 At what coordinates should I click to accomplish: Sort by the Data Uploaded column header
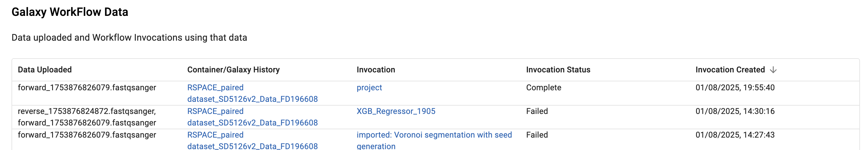pos(45,70)
